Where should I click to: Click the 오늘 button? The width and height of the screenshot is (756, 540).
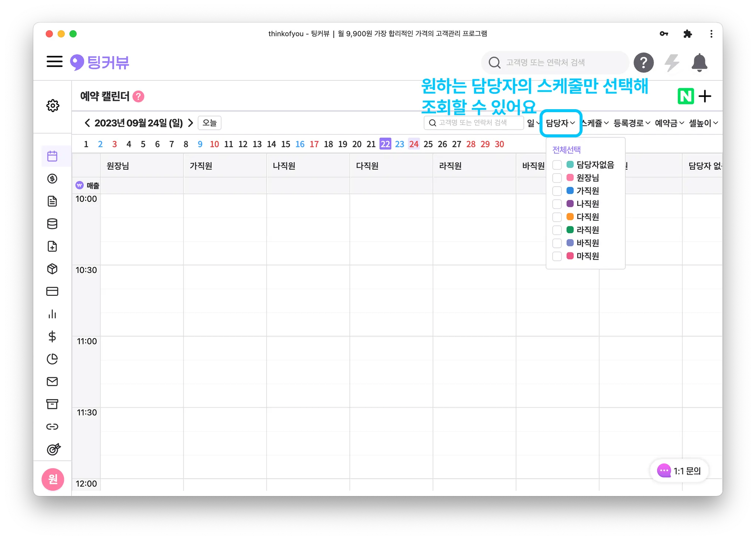tap(209, 123)
